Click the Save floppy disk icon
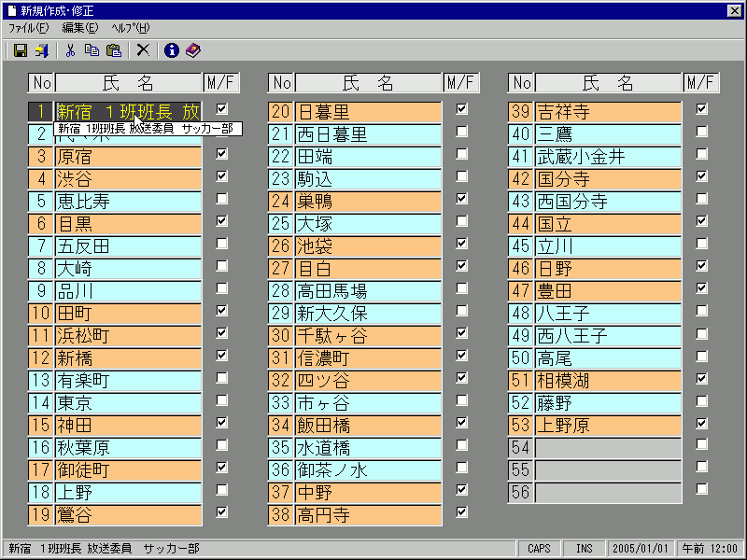This screenshot has height=560, width=747. [20, 50]
